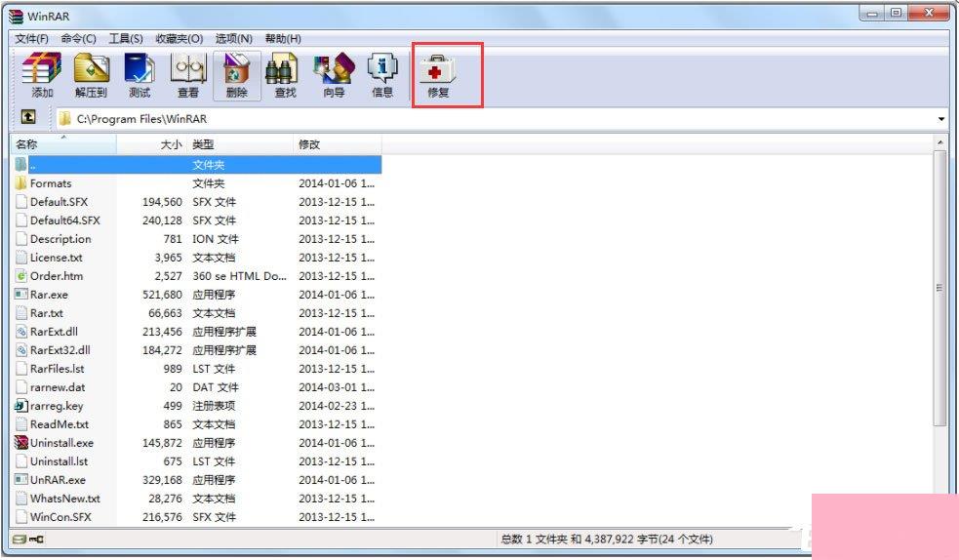Select the RarFiles.lst file name
The height and width of the screenshot is (560, 959).
click(x=57, y=369)
